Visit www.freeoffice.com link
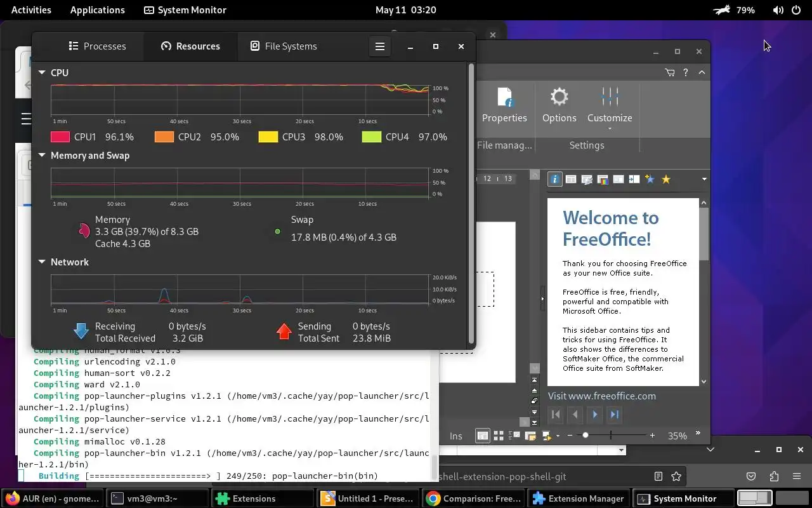The width and height of the screenshot is (812, 508). [602, 396]
